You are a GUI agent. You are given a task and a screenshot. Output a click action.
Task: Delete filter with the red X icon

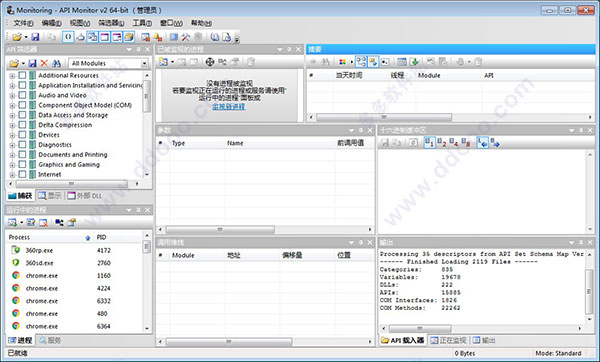[x=44, y=63]
